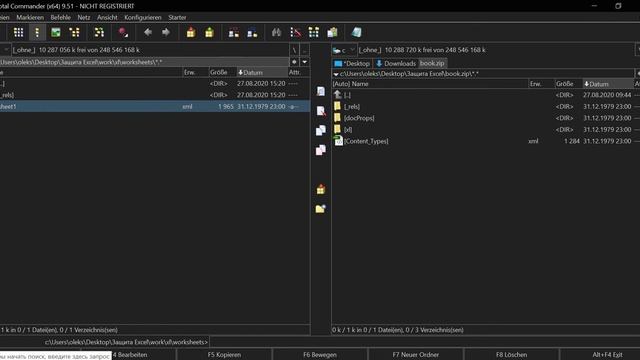Screen dimensions: 640x360
Task: Sort left panel by Datum column
Action: pos(262,72)
